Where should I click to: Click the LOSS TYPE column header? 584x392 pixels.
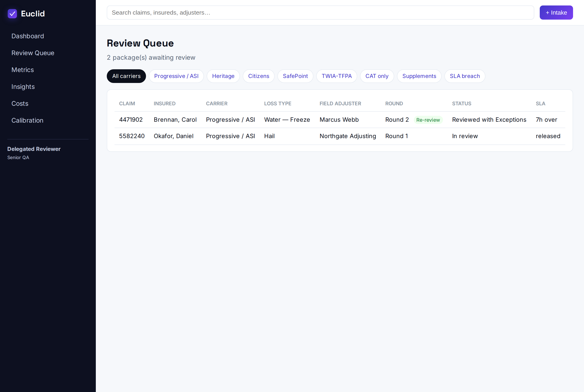coord(277,103)
